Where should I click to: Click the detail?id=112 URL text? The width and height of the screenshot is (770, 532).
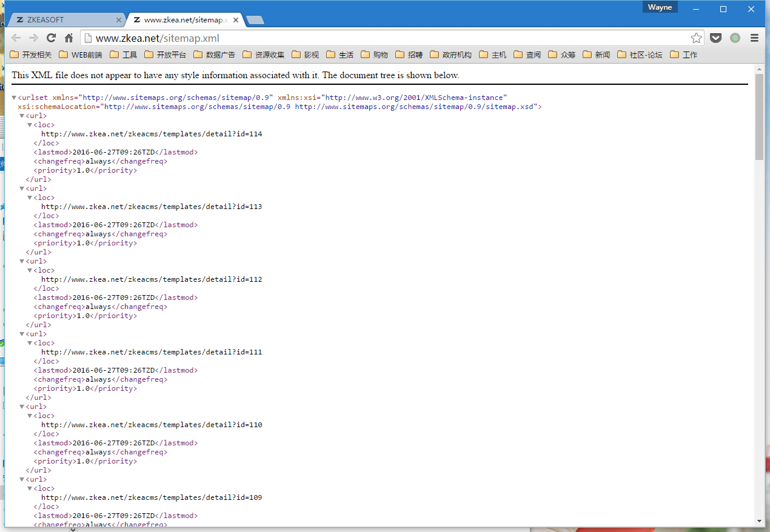click(x=152, y=279)
